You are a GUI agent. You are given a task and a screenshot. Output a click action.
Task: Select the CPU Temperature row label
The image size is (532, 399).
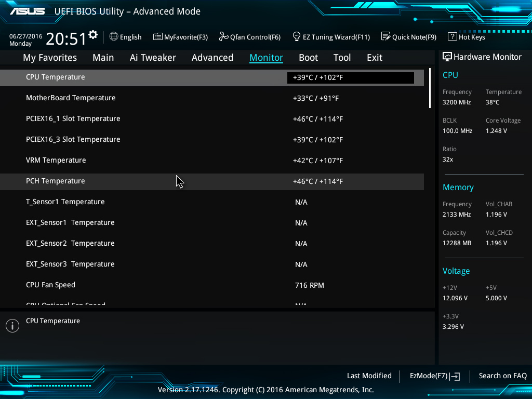point(55,77)
